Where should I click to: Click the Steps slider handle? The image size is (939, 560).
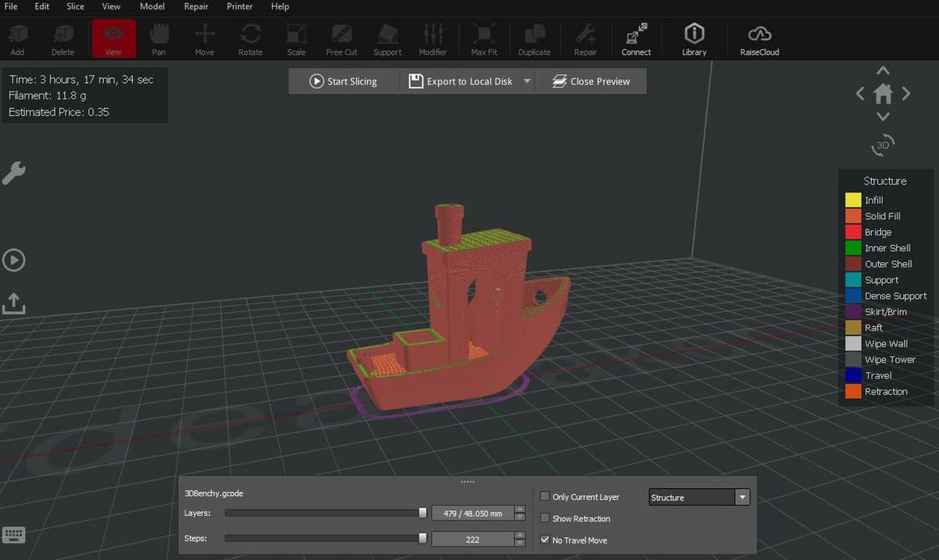tap(423, 538)
